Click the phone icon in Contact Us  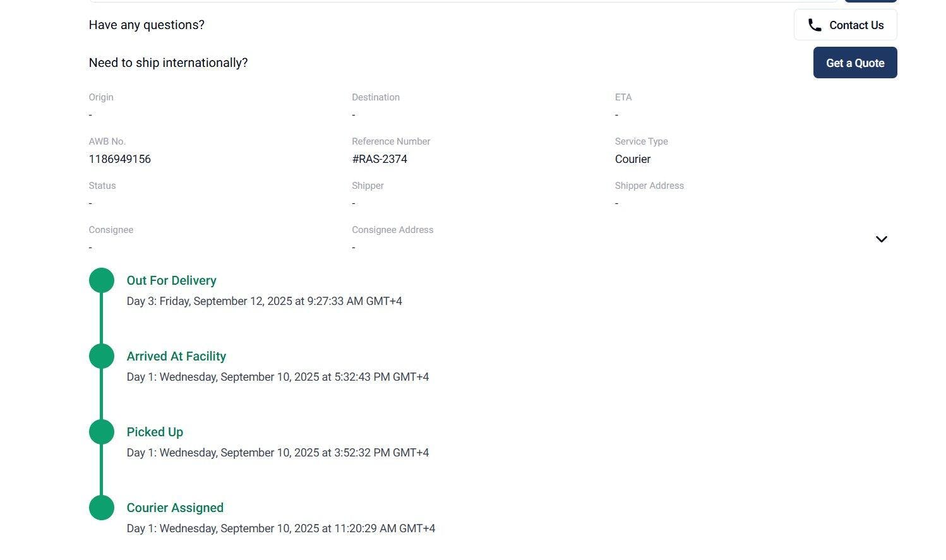[x=815, y=25]
